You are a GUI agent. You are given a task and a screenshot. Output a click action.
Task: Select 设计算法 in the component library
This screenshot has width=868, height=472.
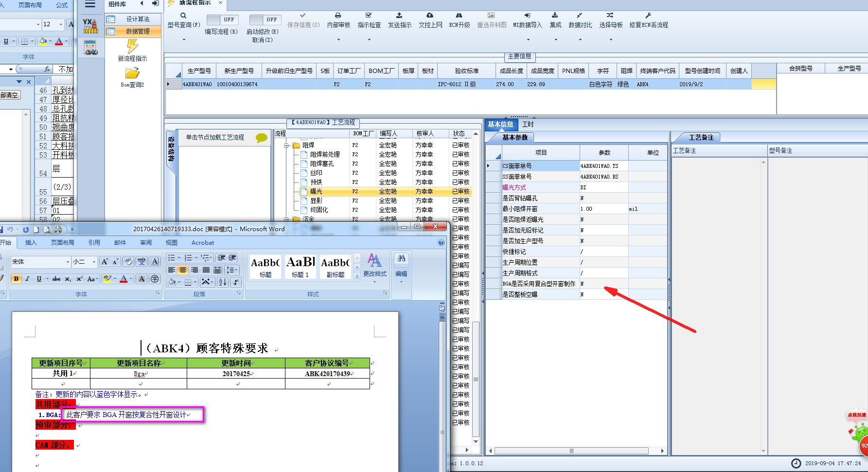coord(133,19)
